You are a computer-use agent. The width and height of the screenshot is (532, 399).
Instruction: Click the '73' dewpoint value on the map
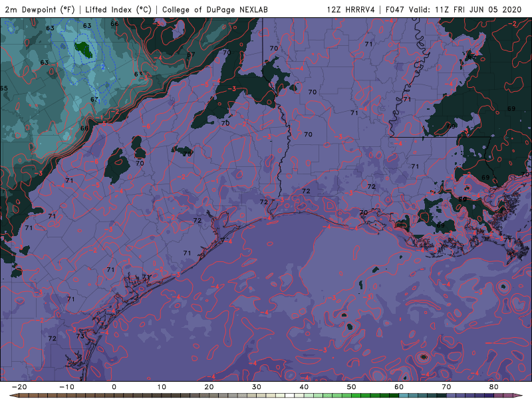tap(80, 336)
